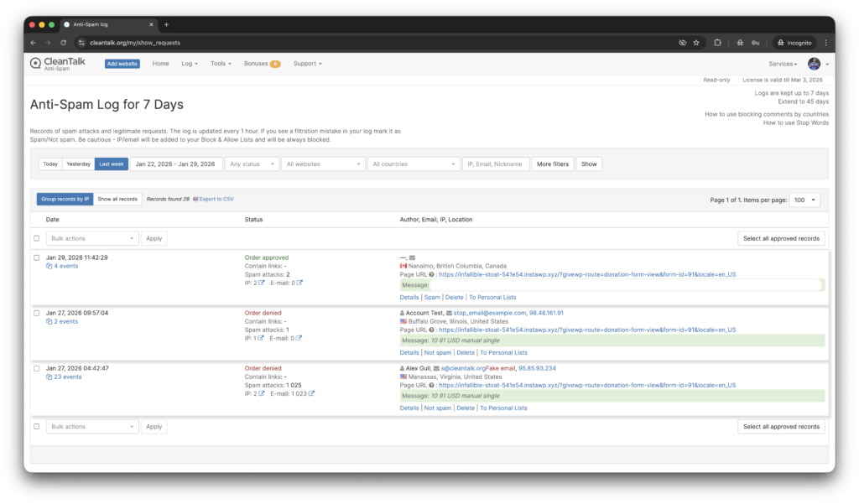
Task: Click the Export to CSV icon
Action: [x=195, y=198]
